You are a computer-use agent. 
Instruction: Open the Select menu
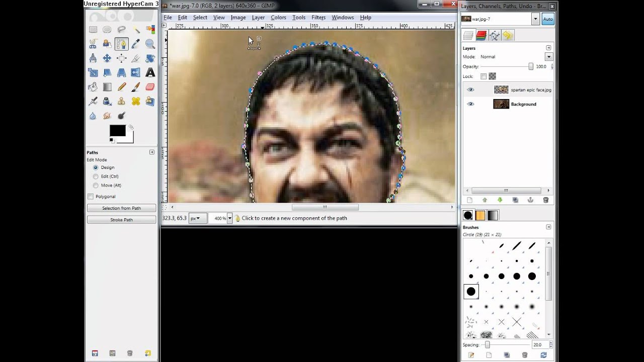pos(200,18)
